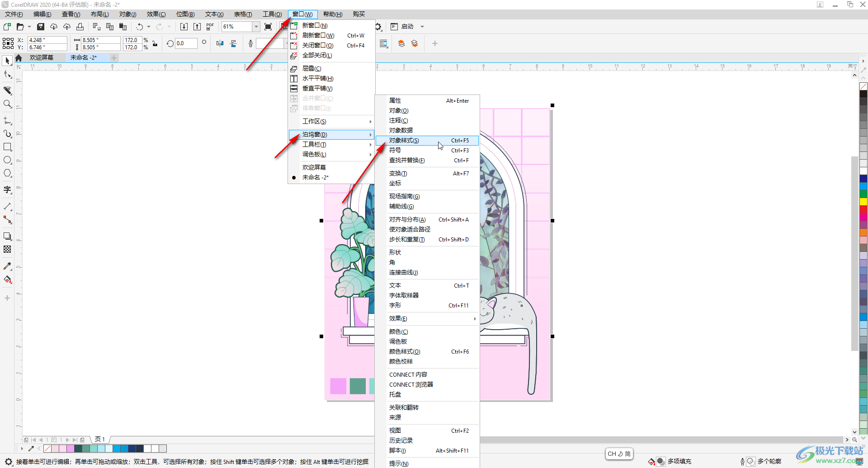Click the home Welcome screen icon tab
868x468 pixels.
click(x=19, y=58)
